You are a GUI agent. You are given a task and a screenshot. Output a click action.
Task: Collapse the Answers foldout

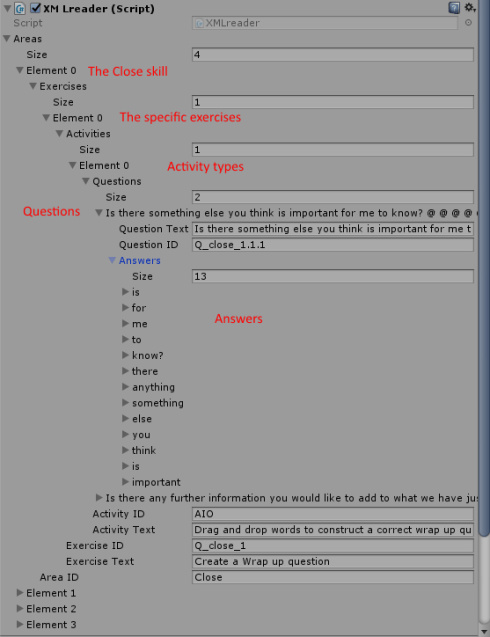112,260
